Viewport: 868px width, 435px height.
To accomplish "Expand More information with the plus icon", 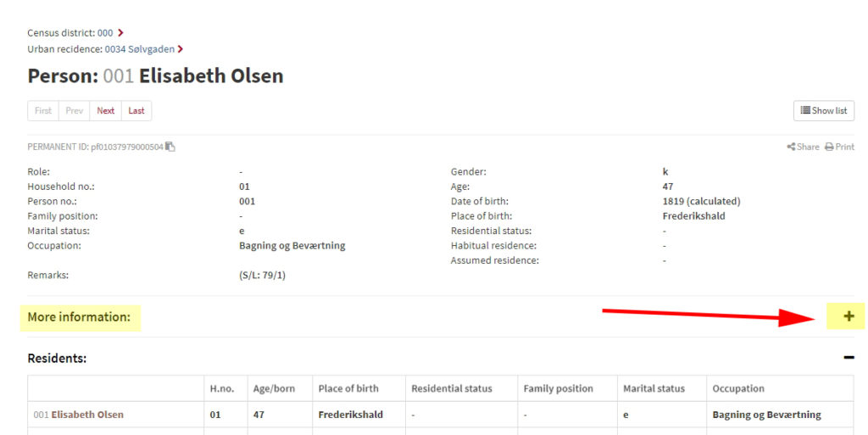I will pyautogui.click(x=849, y=316).
